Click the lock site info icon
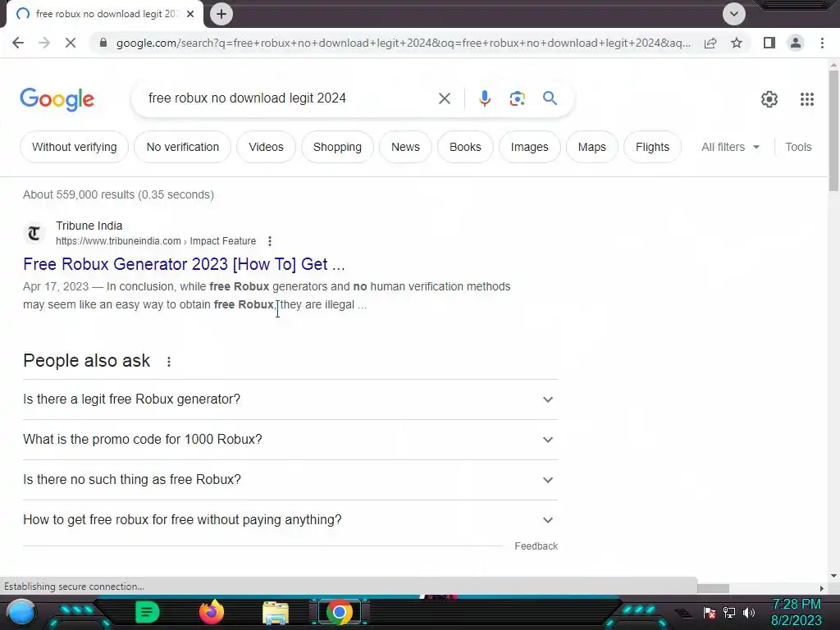Screen dimensions: 840x630 [103, 43]
